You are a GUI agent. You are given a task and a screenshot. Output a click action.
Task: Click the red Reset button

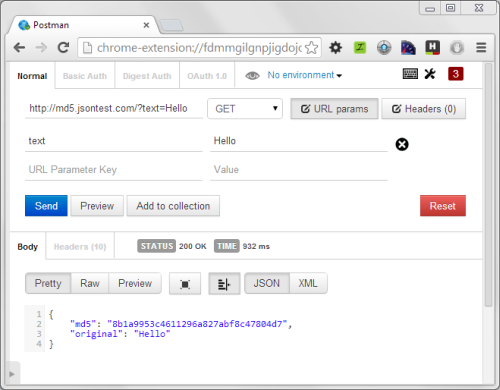coord(443,206)
